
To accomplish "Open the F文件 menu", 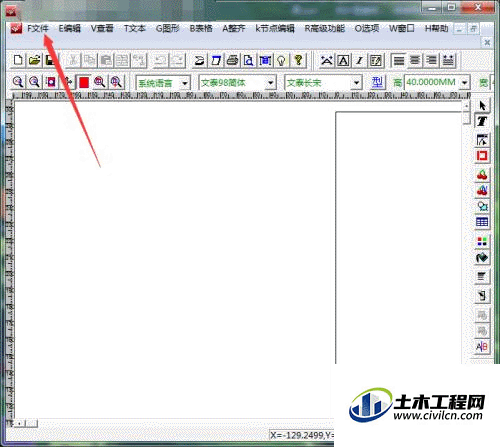I will pyautogui.click(x=38, y=29).
